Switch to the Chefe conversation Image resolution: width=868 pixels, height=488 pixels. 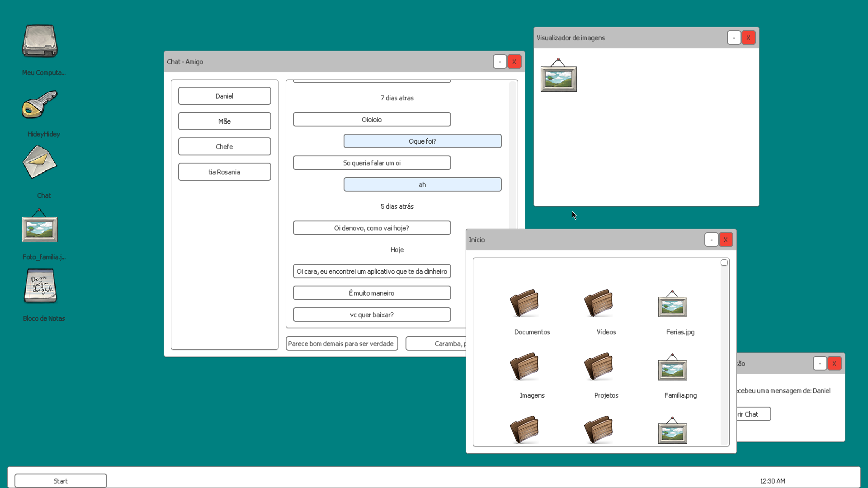click(x=225, y=146)
